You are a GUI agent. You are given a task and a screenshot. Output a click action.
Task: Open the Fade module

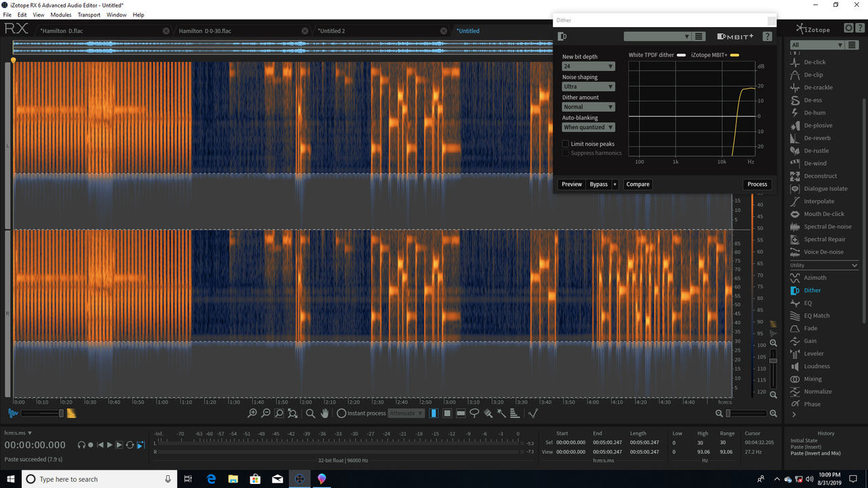[x=804, y=328]
